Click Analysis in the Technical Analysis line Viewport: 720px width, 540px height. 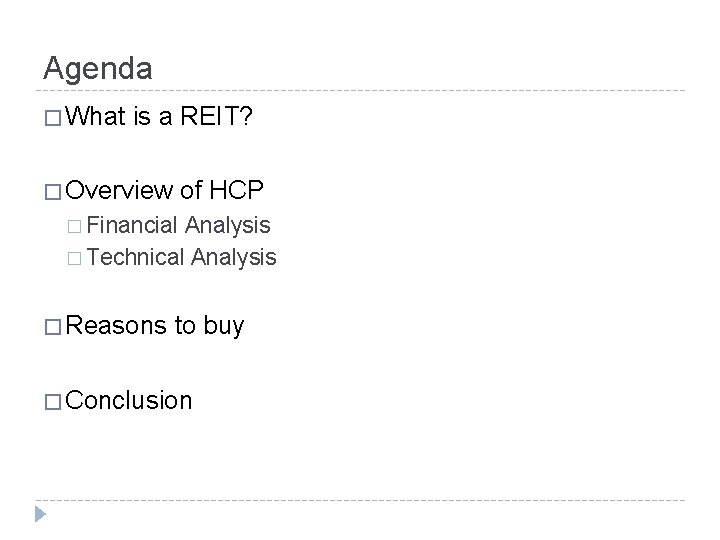[x=234, y=258]
